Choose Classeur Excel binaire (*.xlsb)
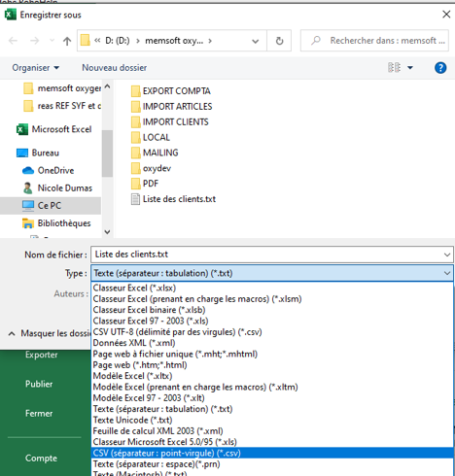The image size is (455, 476). click(272, 310)
